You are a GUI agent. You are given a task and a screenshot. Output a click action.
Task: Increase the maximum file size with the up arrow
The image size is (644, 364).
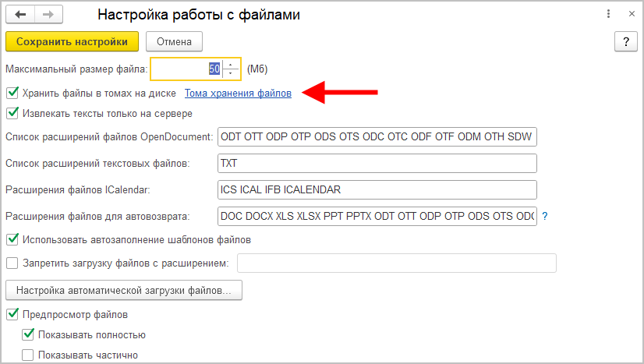[x=232, y=64]
